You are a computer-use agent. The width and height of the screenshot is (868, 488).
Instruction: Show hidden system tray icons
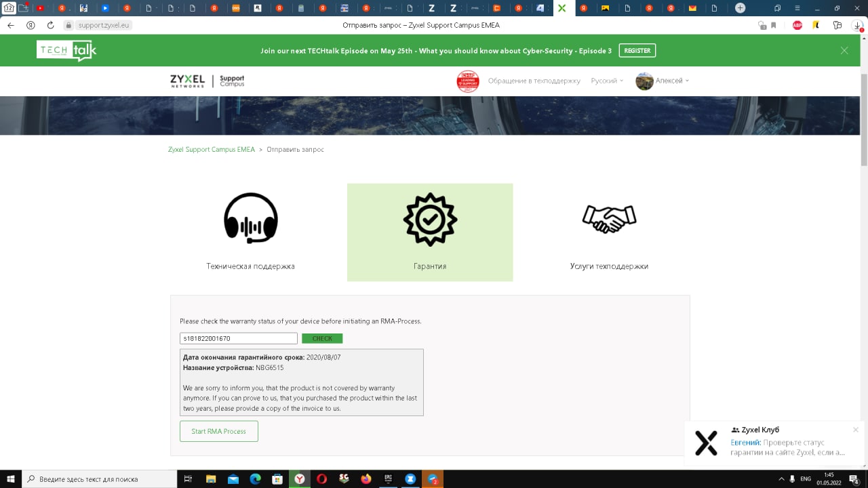[781, 479]
